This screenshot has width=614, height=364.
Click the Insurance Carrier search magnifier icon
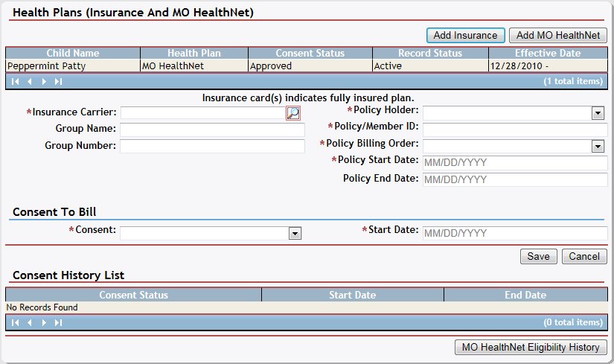[293, 112]
